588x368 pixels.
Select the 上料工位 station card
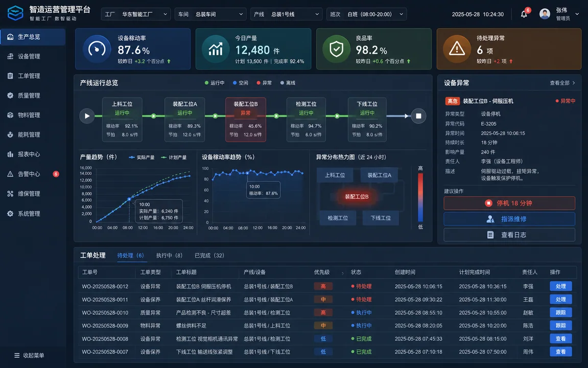pos(122,120)
